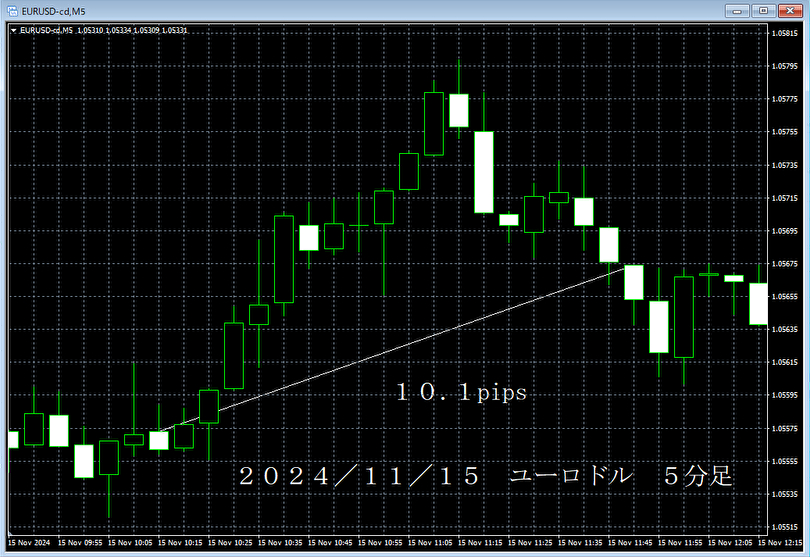Click the 15 Nov 11:15 time label
The width and height of the screenshot is (810, 557).
480,543
